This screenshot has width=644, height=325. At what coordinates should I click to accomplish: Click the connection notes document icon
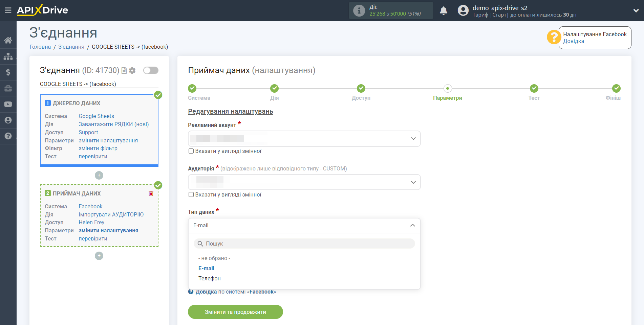(x=124, y=70)
